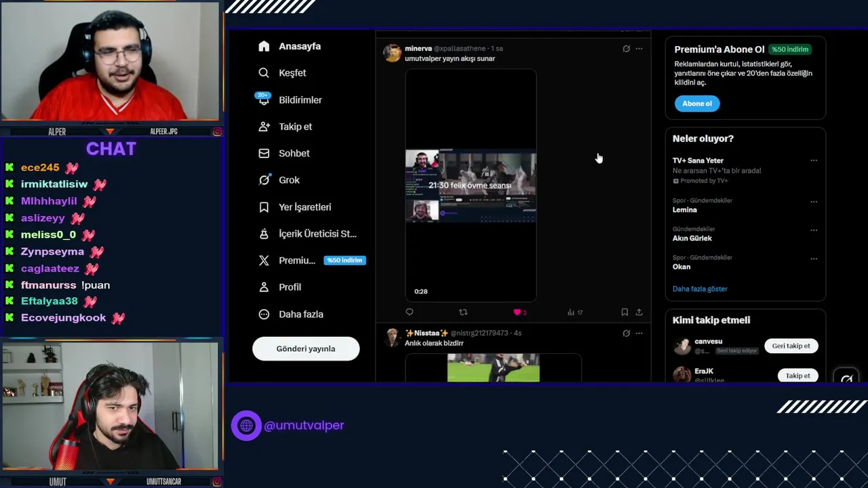
Task: Click the İçerik Üreticisi Stüdyosu icon
Action: point(264,234)
